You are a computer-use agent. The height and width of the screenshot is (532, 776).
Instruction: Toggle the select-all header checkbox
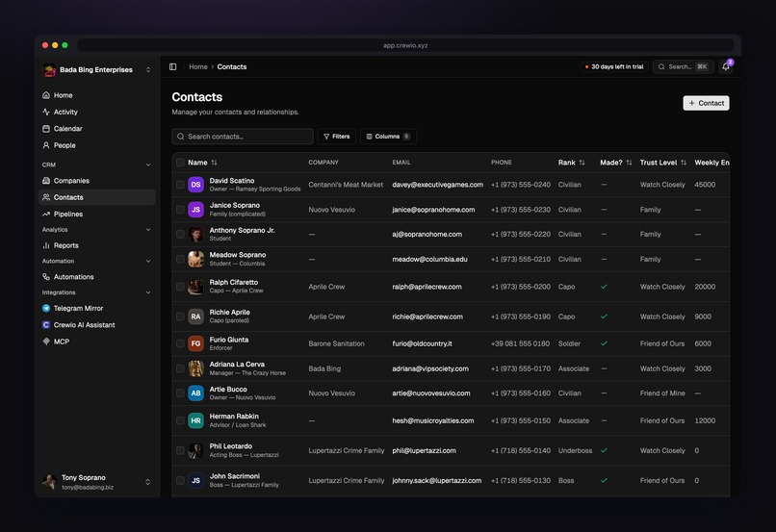(180, 163)
